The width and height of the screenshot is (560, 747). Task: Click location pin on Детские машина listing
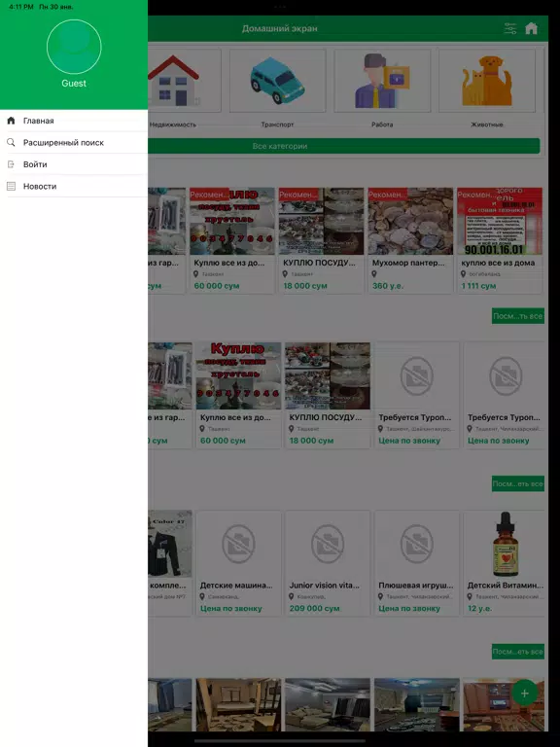202,596
